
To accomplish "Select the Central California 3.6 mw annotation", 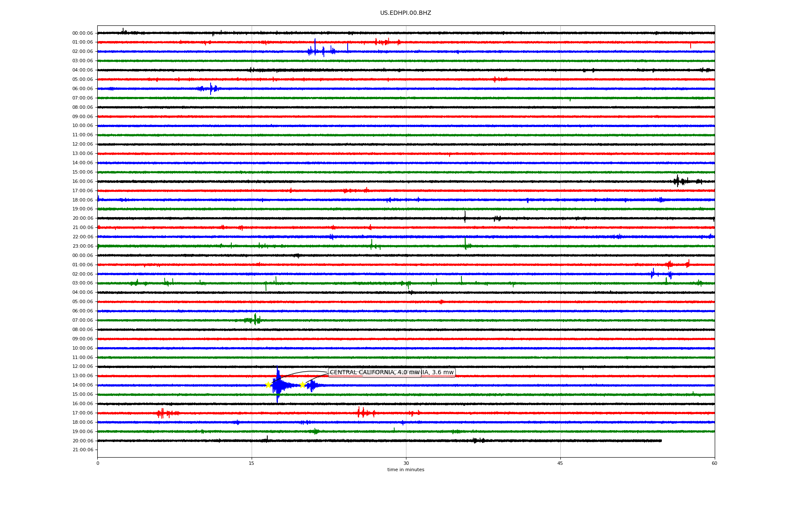I will pyautogui.click(x=438, y=373).
